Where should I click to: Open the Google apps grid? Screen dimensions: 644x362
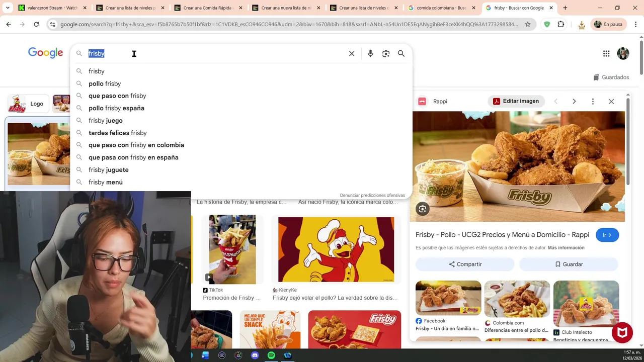606,53
